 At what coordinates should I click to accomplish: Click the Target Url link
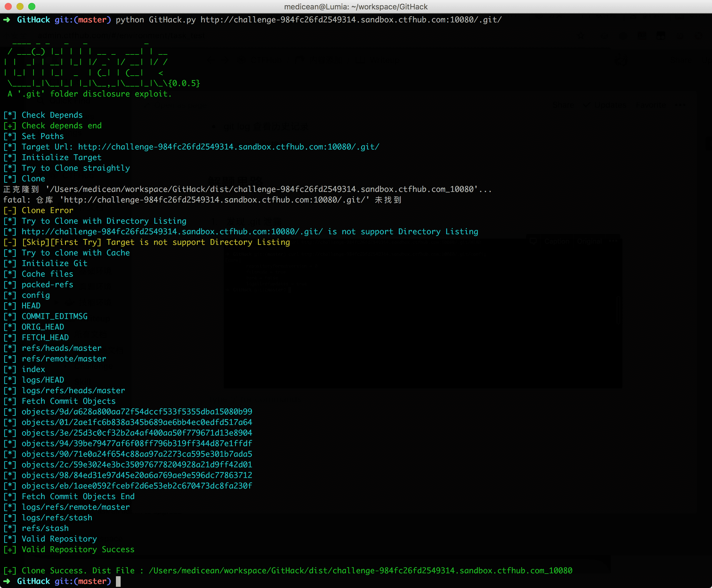[229, 147]
